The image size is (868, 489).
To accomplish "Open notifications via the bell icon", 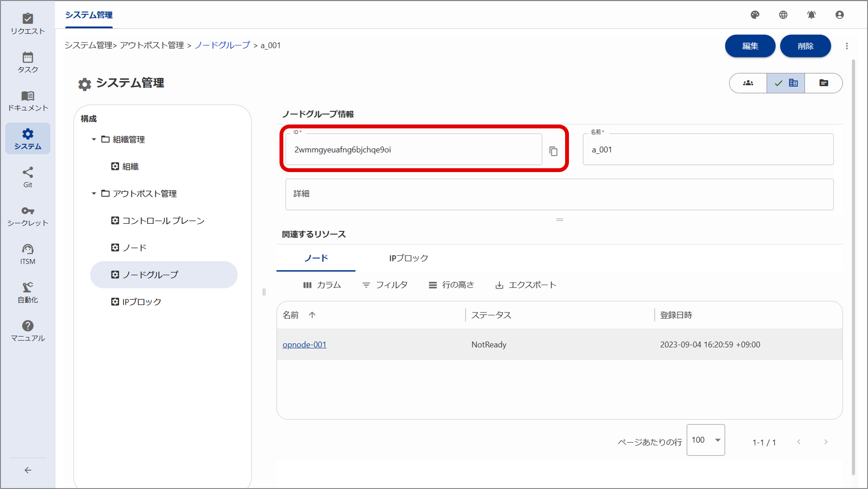I will point(811,15).
